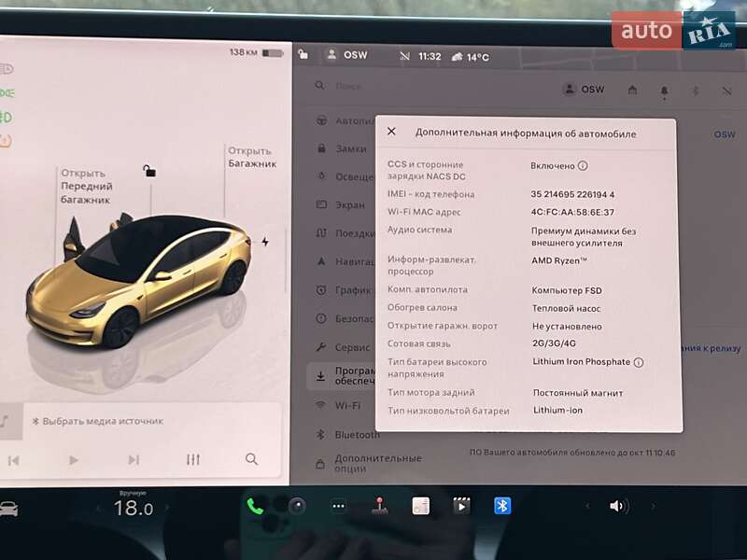Screen dimensions: 747x560
Task: Open the equalizer icon in media player controls
Action: coord(192,459)
